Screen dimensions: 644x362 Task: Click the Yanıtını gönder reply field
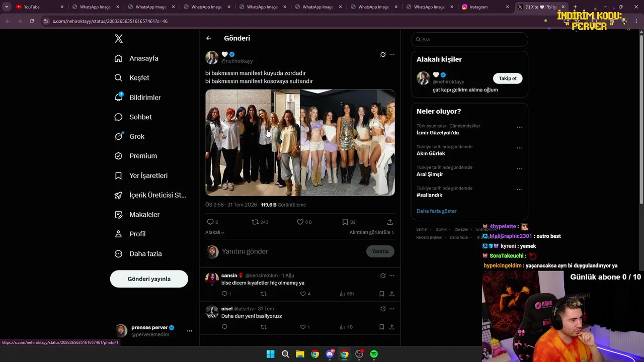[292, 251]
